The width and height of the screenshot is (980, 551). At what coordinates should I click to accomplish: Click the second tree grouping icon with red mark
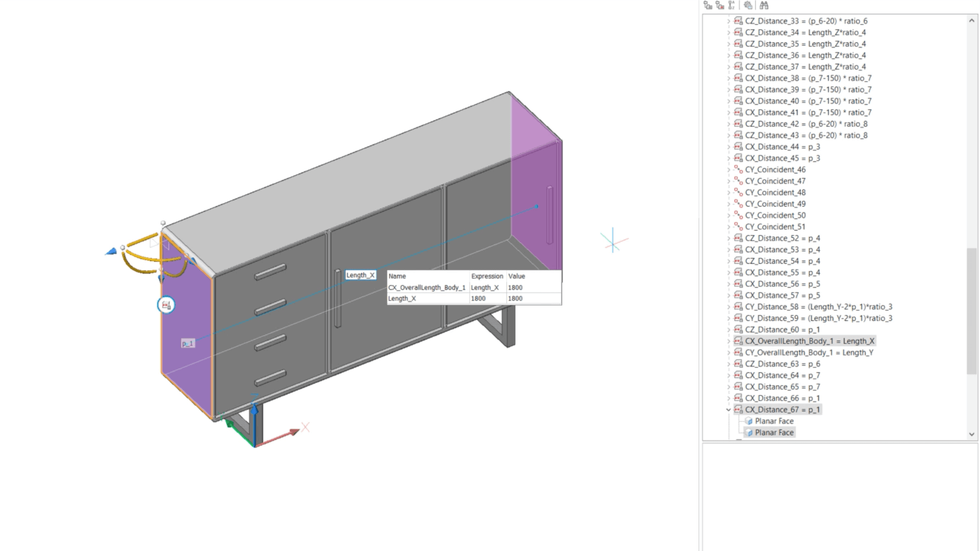(720, 5)
